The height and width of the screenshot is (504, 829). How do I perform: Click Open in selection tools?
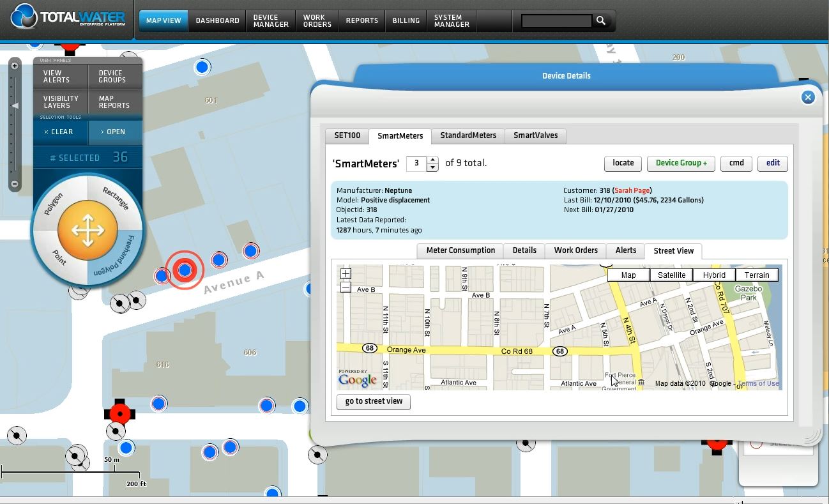115,132
